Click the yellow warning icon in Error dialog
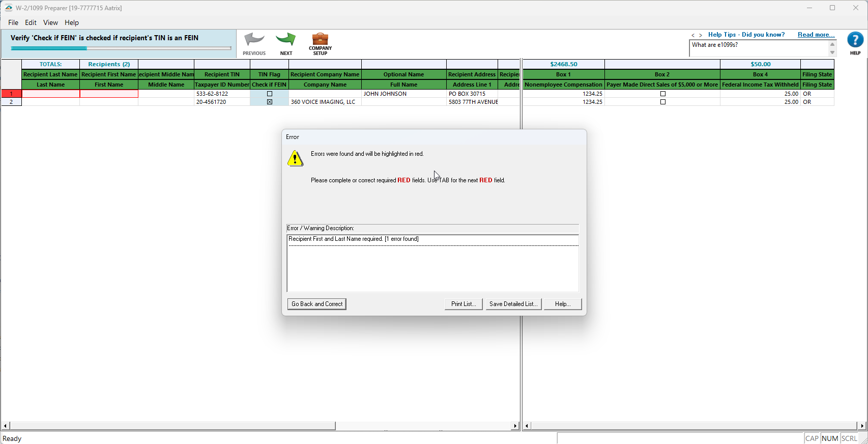The image size is (868, 444). 295,158
